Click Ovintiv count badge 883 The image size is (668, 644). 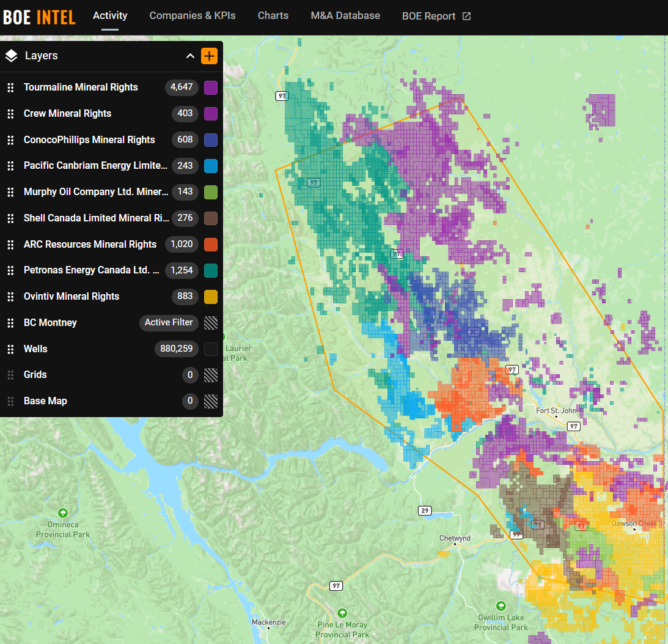(x=185, y=296)
